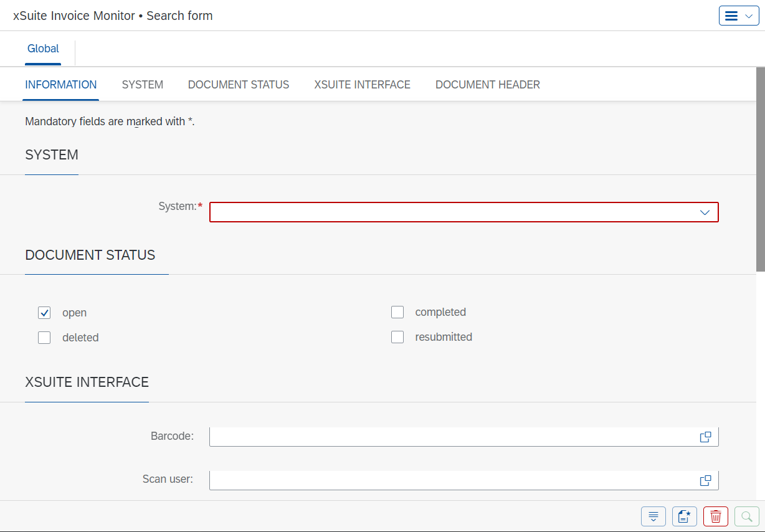Save search as new variant using the document-star icon
This screenshot has width=765, height=532.
(684, 516)
